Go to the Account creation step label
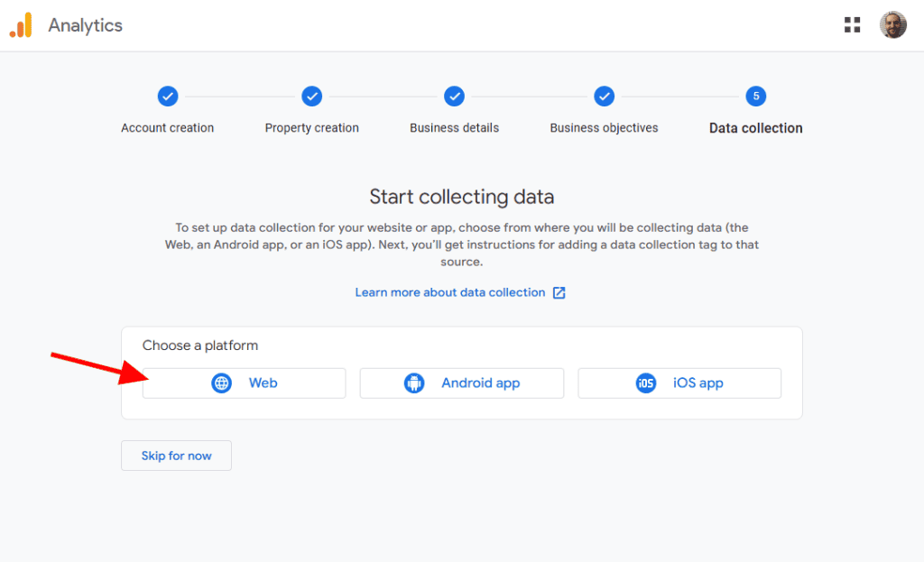 (x=168, y=128)
